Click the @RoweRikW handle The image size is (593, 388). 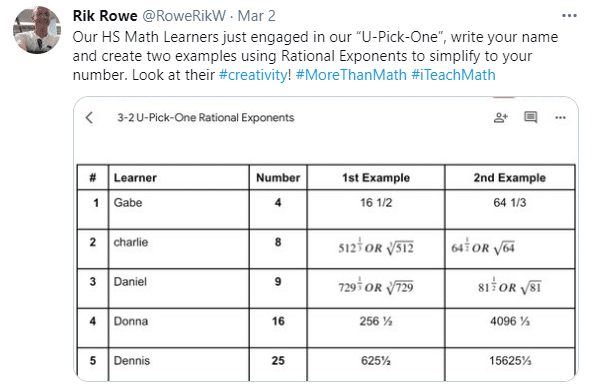pyautogui.click(x=184, y=16)
